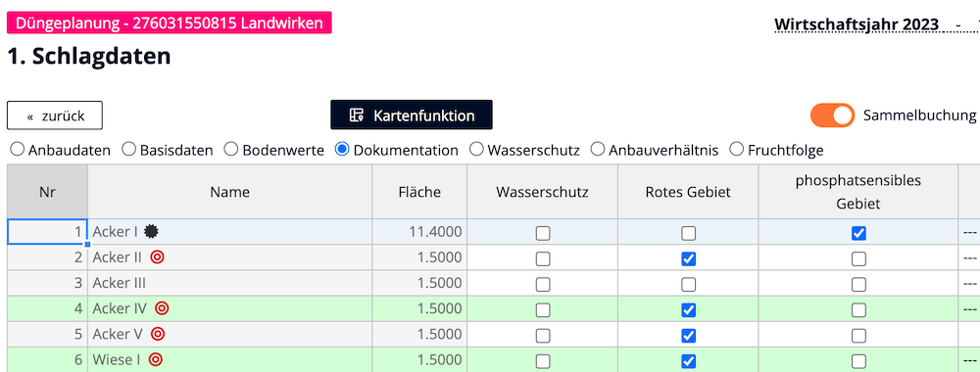The height and width of the screenshot is (372, 980).
Task: Click the red target icon beside Acker V
Action: pos(158,334)
